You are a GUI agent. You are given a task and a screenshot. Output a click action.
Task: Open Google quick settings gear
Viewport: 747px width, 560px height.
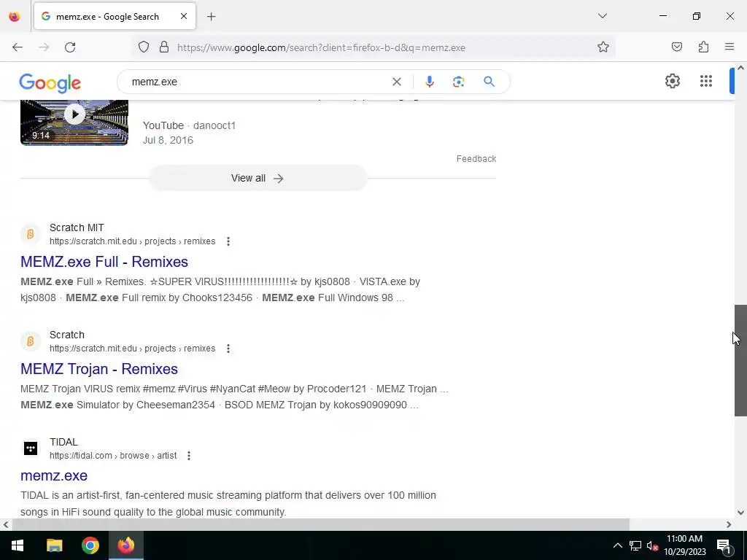672,81
